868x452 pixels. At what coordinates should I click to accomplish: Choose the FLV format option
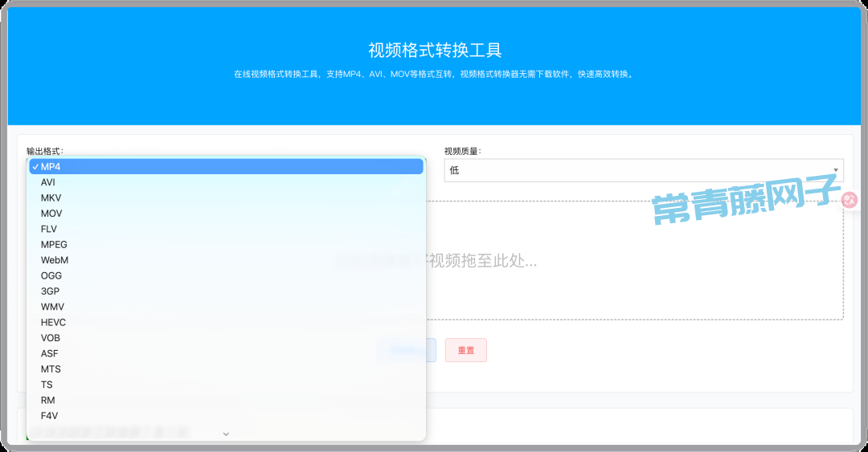[x=49, y=229]
